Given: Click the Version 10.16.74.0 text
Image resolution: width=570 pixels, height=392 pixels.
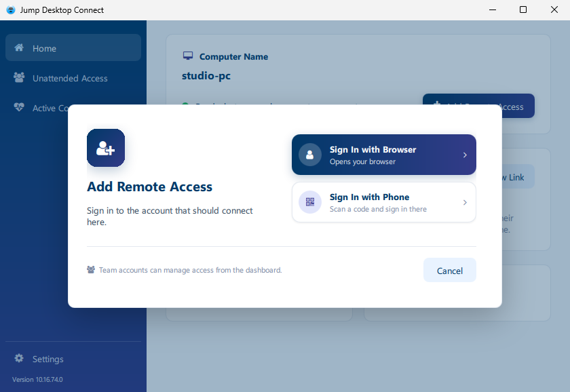Looking at the screenshot, I should point(37,379).
